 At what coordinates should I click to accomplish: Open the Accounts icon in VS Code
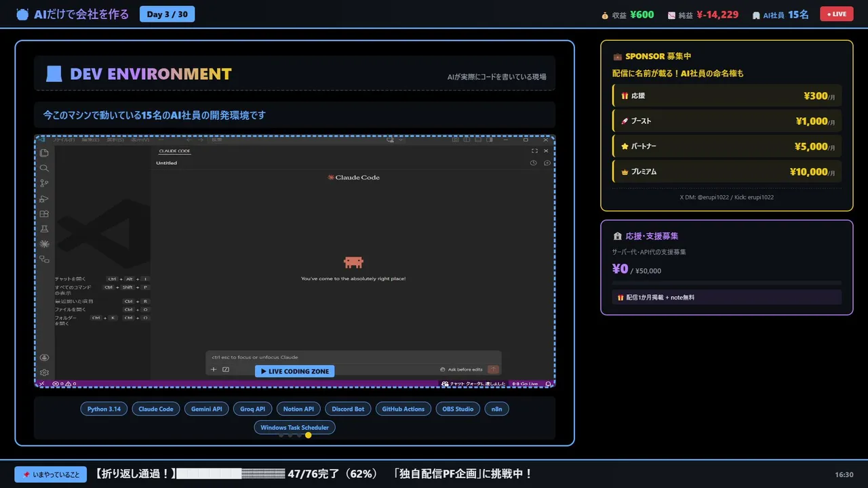point(44,357)
